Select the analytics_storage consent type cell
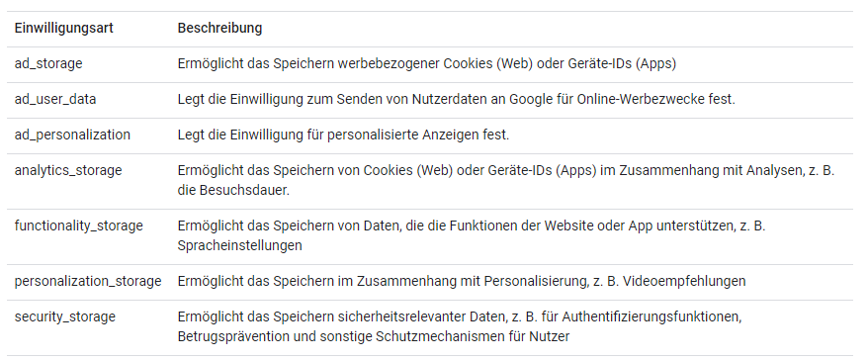This screenshot has height=360, width=868. click(x=68, y=170)
